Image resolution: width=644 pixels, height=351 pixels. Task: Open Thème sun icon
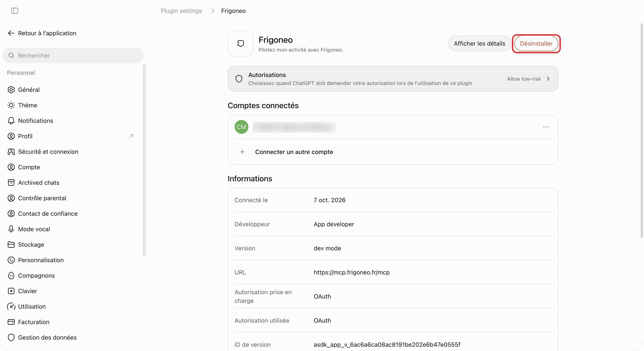(x=11, y=105)
